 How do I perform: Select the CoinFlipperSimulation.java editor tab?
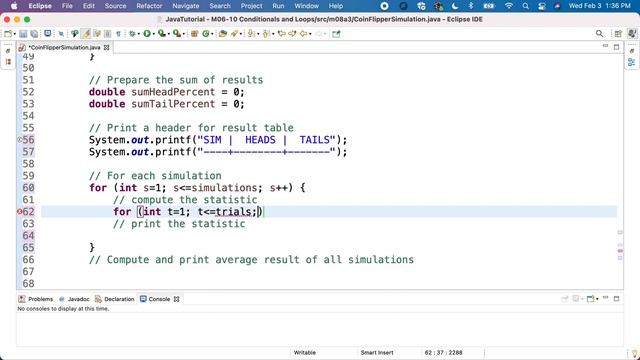[x=64, y=47]
